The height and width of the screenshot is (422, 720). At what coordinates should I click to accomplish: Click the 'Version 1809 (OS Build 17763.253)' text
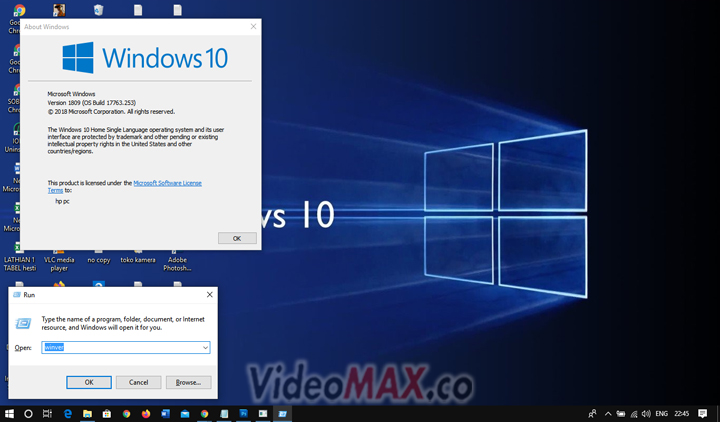coord(92,103)
